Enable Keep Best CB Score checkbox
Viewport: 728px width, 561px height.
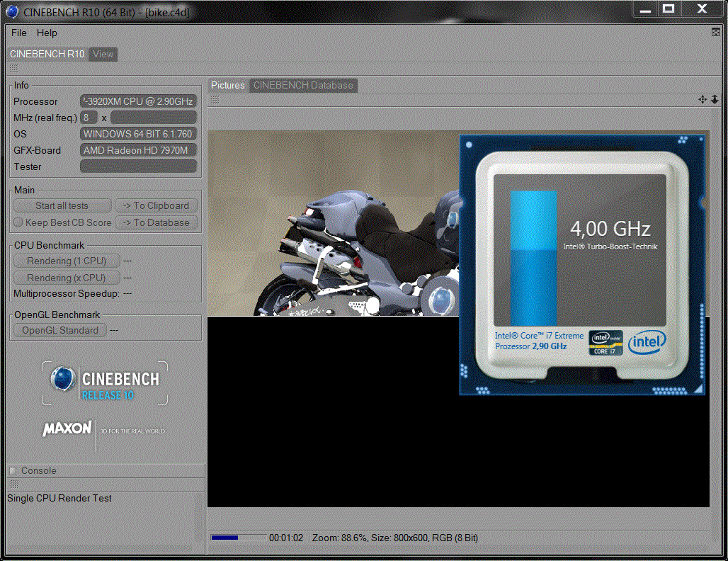(x=18, y=222)
